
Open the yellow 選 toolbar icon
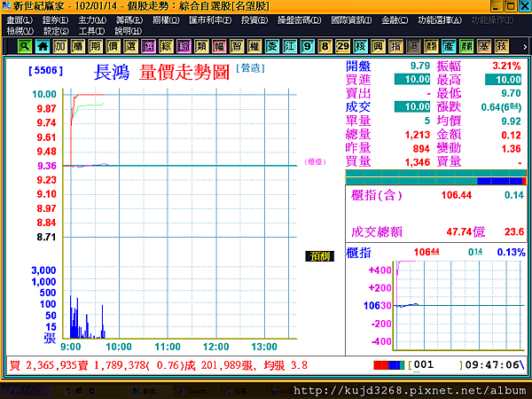click(130, 46)
